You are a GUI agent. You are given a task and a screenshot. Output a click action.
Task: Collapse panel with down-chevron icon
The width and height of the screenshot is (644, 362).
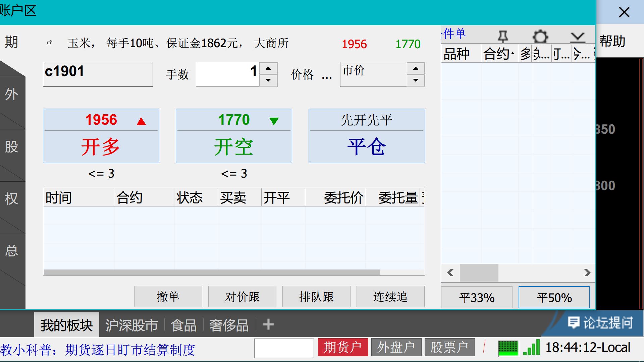pyautogui.click(x=577, y=37)
